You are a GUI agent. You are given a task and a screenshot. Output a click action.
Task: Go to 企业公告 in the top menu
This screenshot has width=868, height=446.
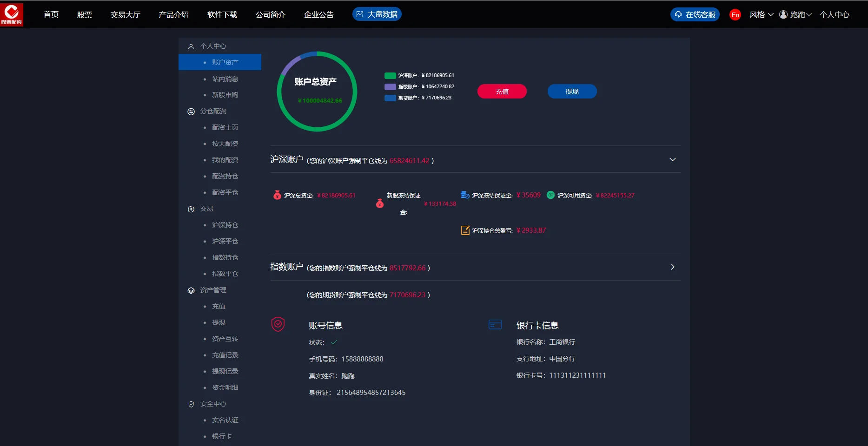click(318, 15)
